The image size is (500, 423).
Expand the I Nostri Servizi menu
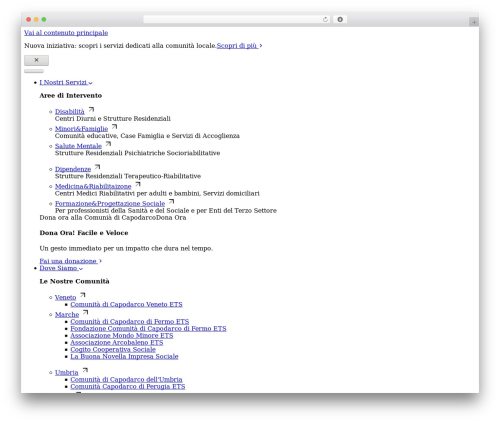point(66,82)
